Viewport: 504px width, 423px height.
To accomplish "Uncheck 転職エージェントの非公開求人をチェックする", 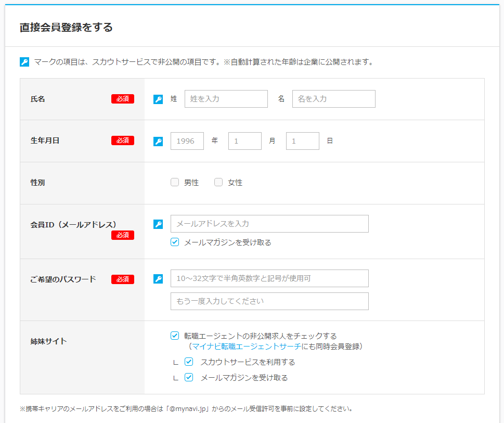I will pos(175,336).
